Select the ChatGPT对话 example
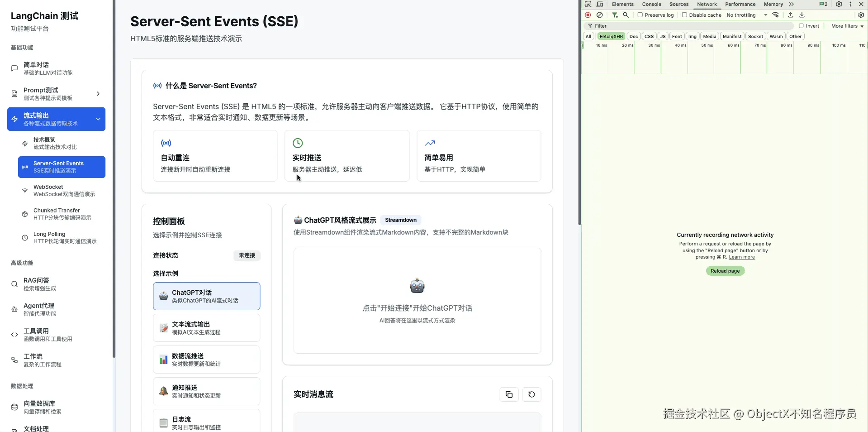This screenshot has height=432, width=868. (x=207, y=296)
